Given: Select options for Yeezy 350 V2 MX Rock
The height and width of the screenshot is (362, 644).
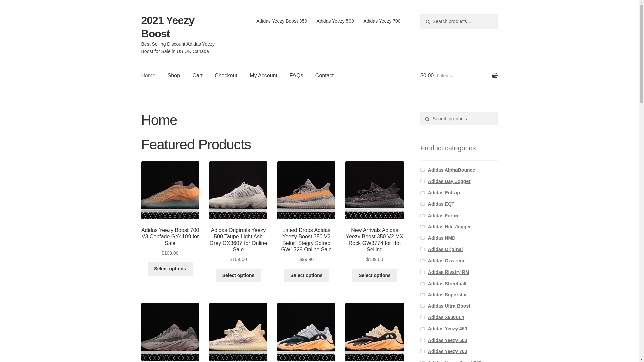Looking at the screenshot, I should (374, 276).
